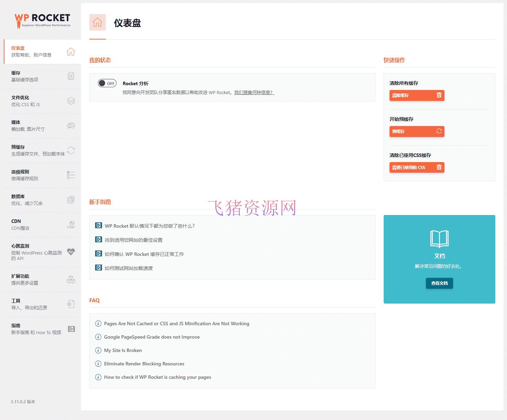Click the refresh icon on 预缓存 button
507x420 pixels.
click(x=439, y=131)
